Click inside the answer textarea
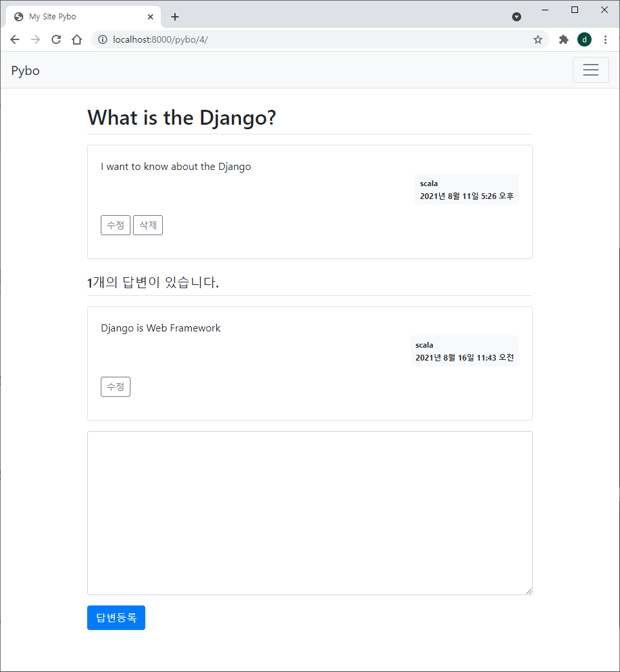Viewport: 620px width, 672px height. tap(310, 513)
